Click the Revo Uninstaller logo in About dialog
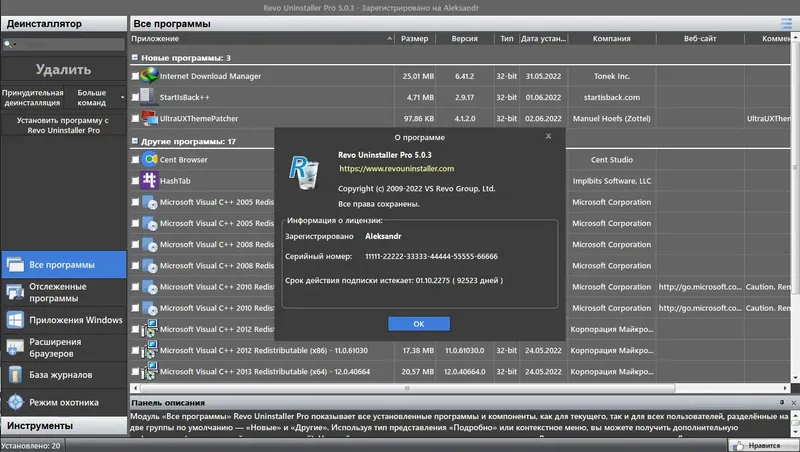800x452 pixels. click(305, 173)
